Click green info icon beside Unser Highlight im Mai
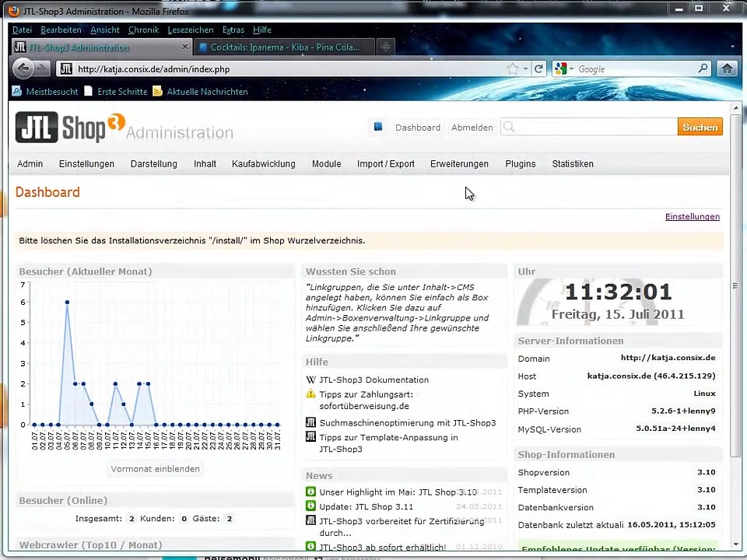Image resolution: width=747 pixels, height=560 pixels. pos(310,492)
